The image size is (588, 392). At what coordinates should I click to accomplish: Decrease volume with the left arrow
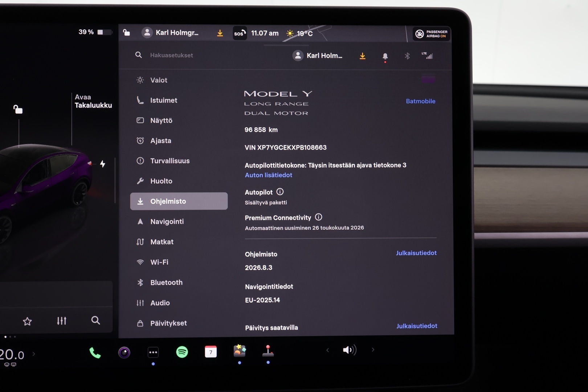[x=327, y=350]
